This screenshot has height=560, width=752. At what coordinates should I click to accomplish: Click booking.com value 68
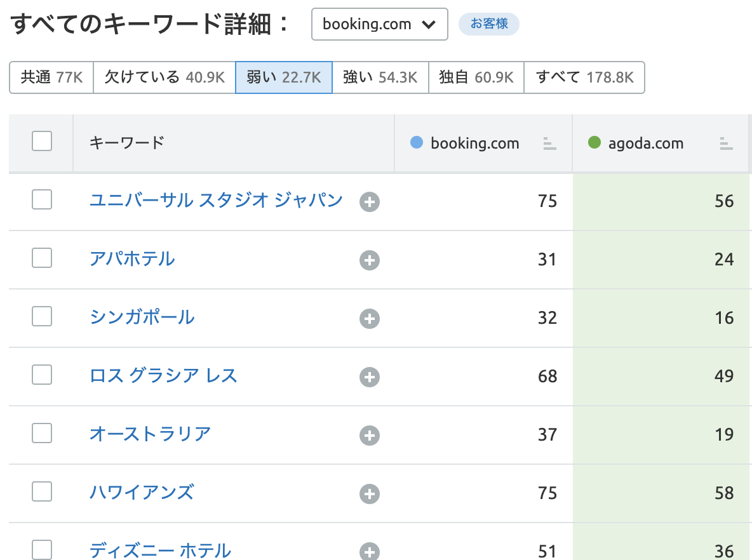(547, 377)
